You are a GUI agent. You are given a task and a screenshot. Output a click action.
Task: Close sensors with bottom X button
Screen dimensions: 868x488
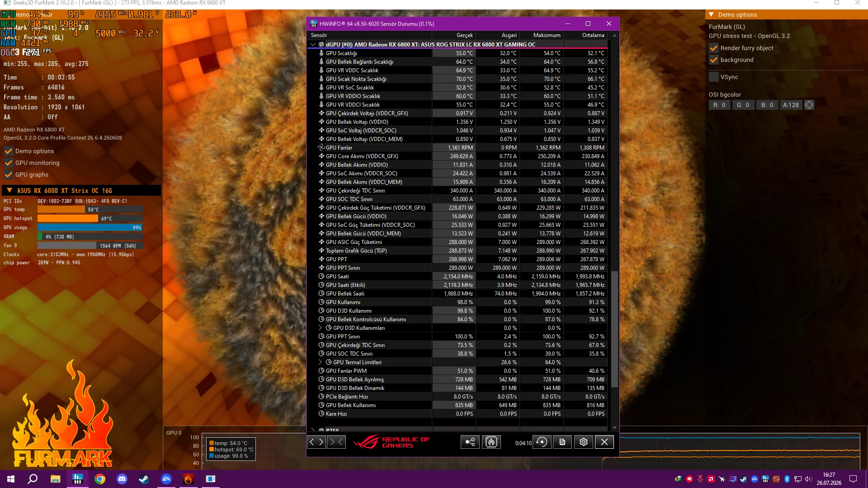point(604,442)
